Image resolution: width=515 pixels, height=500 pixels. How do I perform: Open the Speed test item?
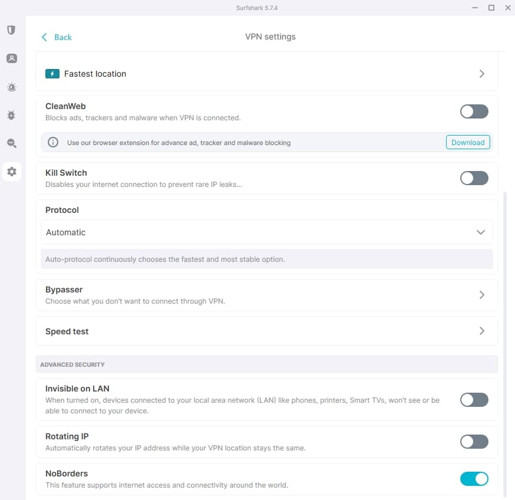click(x=266, y=331)
